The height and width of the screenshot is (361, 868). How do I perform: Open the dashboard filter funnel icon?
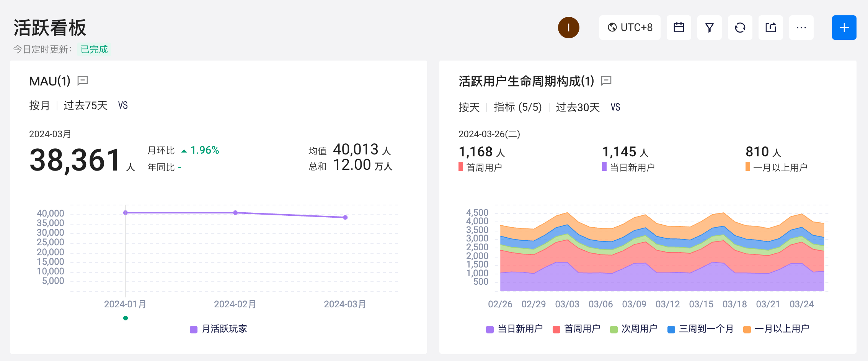(709, 28)
